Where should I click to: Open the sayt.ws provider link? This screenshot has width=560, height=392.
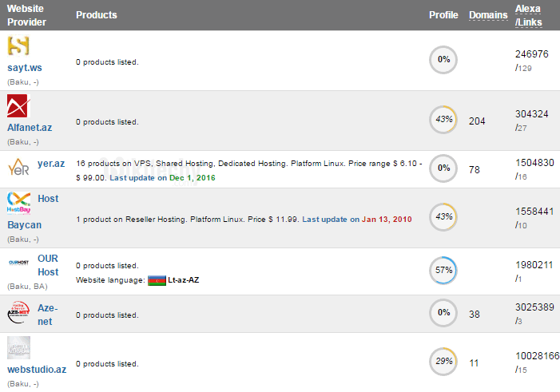[25, 68]
